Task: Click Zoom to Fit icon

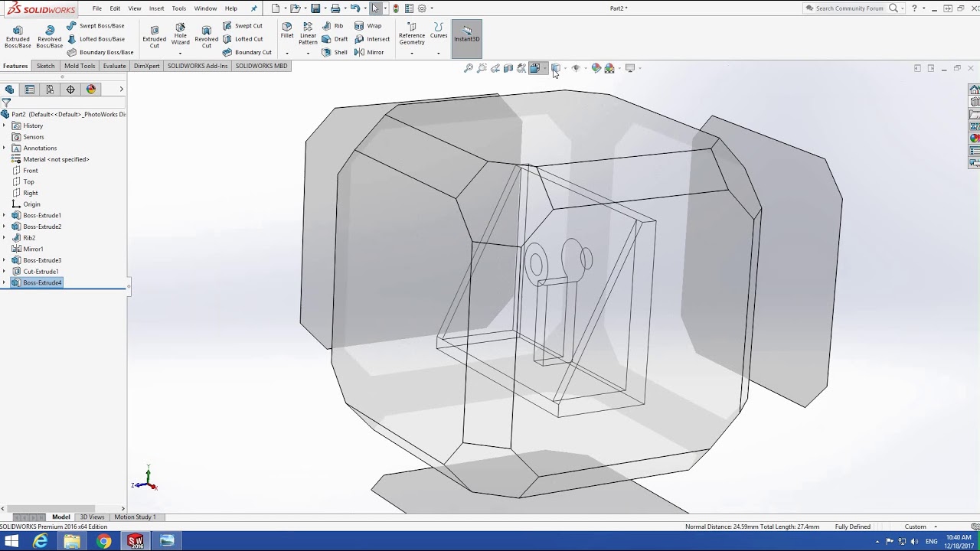Action: (469, 68)
